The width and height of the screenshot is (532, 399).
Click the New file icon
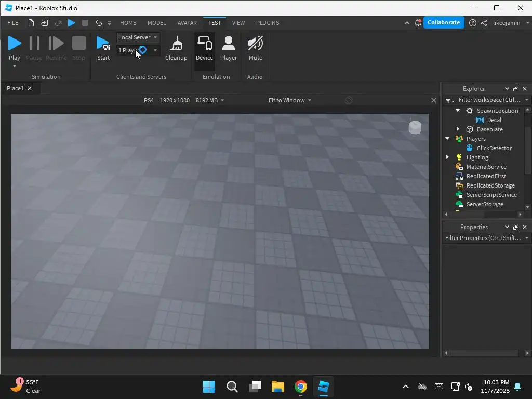(x=31, y=23)
